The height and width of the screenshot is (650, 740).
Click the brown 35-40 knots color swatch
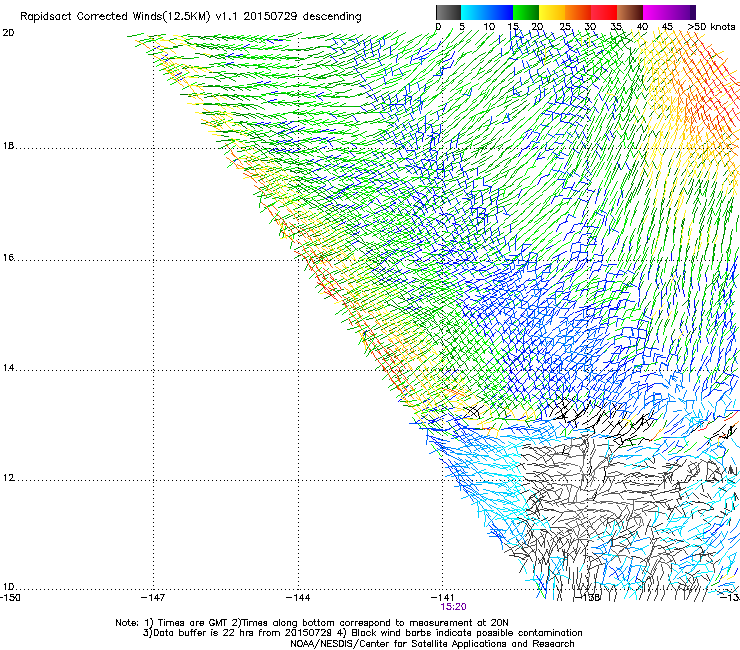coord(630,12)
